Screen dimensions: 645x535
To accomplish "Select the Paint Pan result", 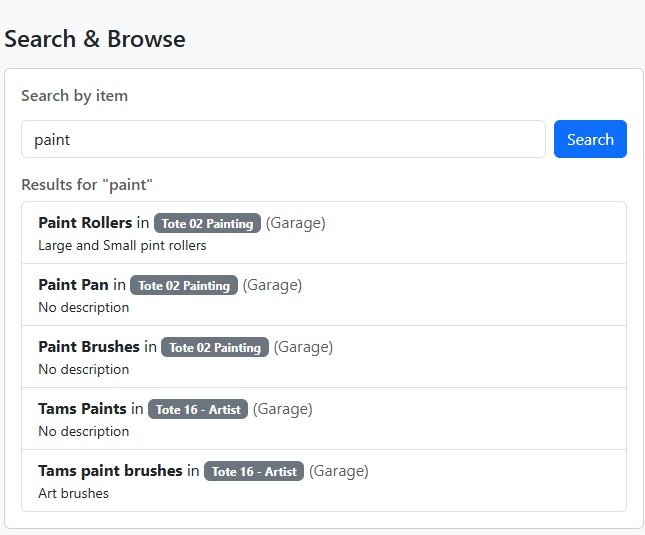I will click(x=73, y=285).
